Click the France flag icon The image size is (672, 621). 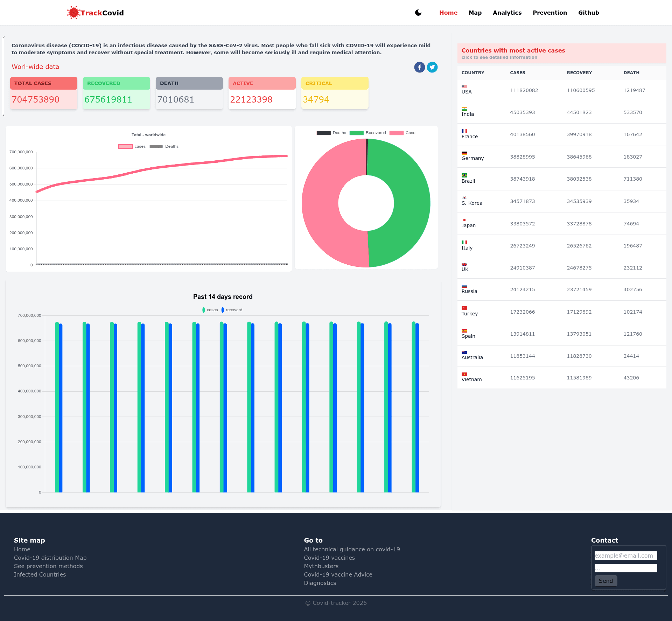464,131
